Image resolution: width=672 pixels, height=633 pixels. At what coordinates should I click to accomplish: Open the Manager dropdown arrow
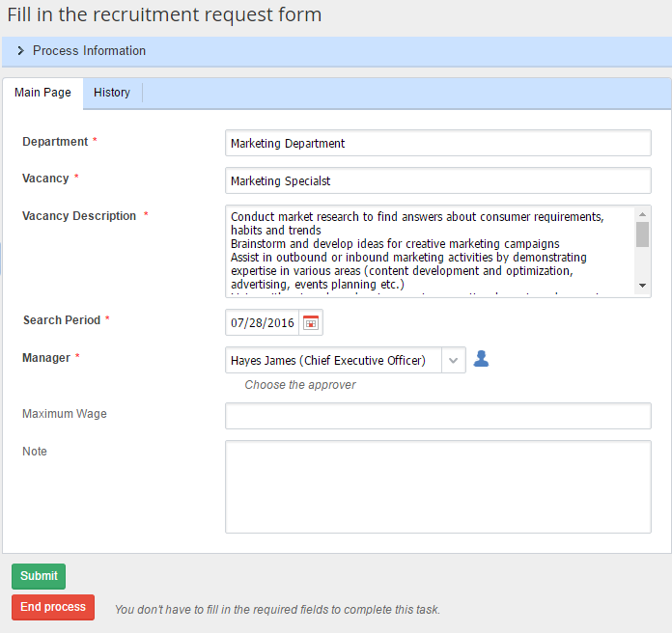(x=454, y=360)
